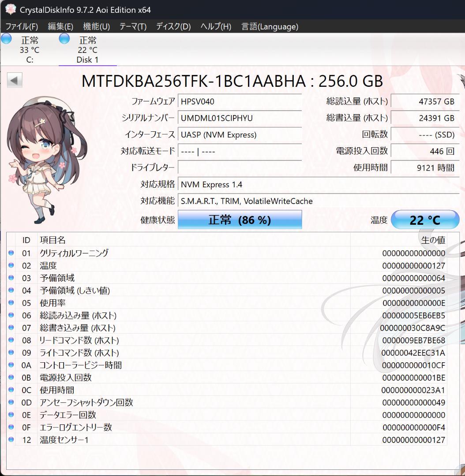The image size is (465, 476).
Task: Click raw value 0000009EB7BE68
Action: 414,340
